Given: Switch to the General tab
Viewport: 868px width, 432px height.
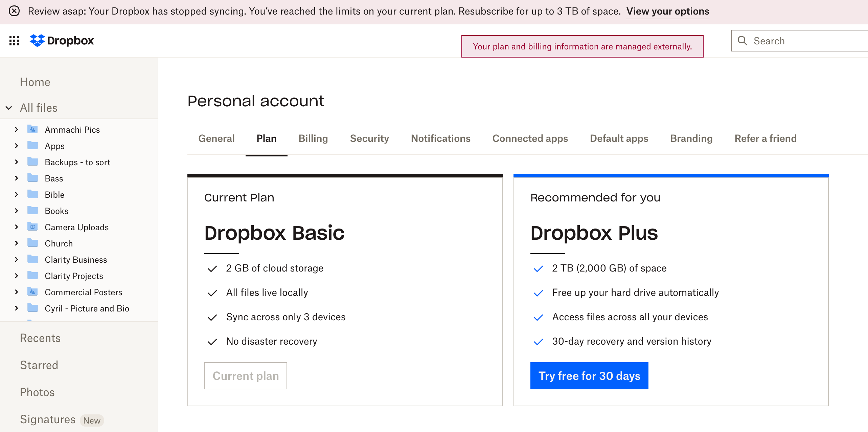Looking at the screenshot, I should tap(216, 138).
